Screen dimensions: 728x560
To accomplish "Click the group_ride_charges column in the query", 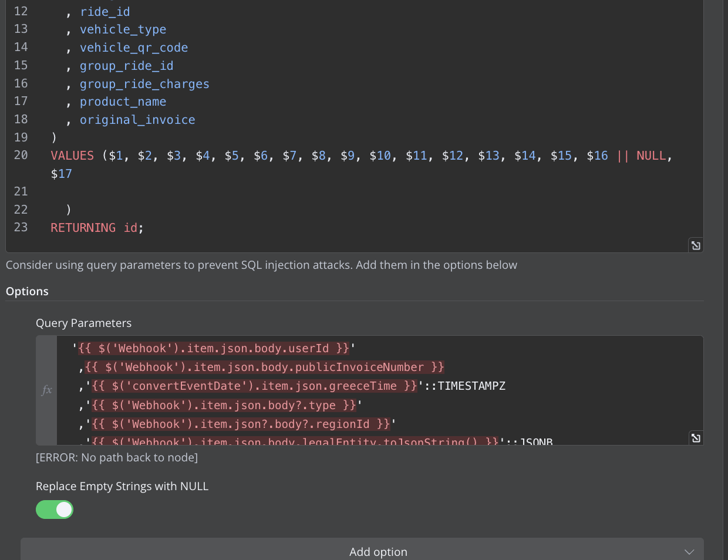I will pyautogui.click(x=144, y=84).
